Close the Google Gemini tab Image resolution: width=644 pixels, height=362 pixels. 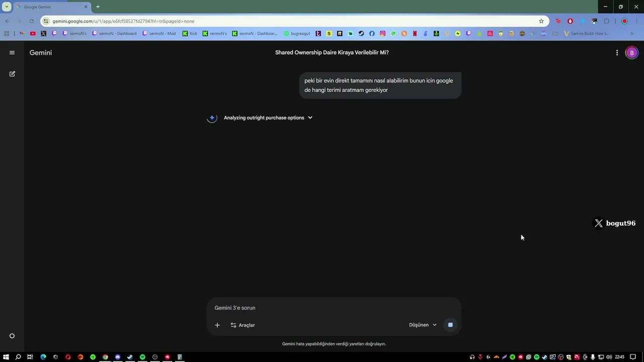(86, 7)
